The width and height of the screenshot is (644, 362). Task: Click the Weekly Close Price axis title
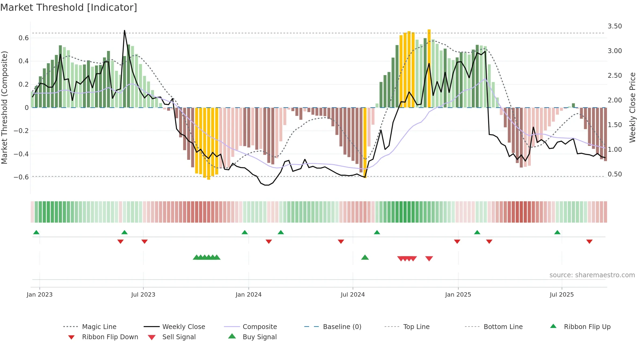click(632, 108)
